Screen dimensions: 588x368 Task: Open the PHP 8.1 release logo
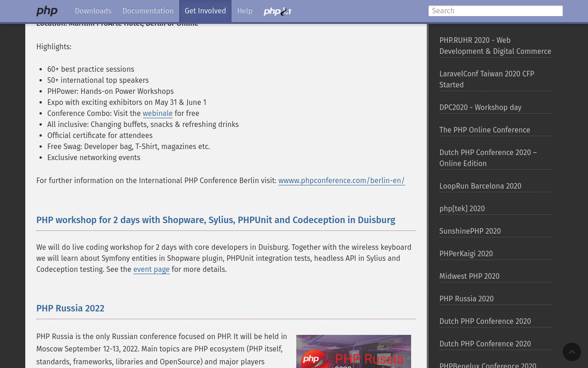click(x=277, y=11)
